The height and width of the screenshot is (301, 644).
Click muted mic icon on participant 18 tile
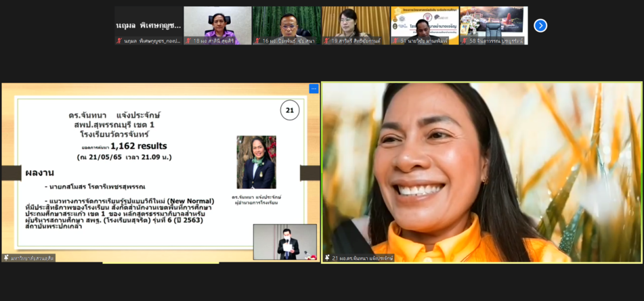188,41
